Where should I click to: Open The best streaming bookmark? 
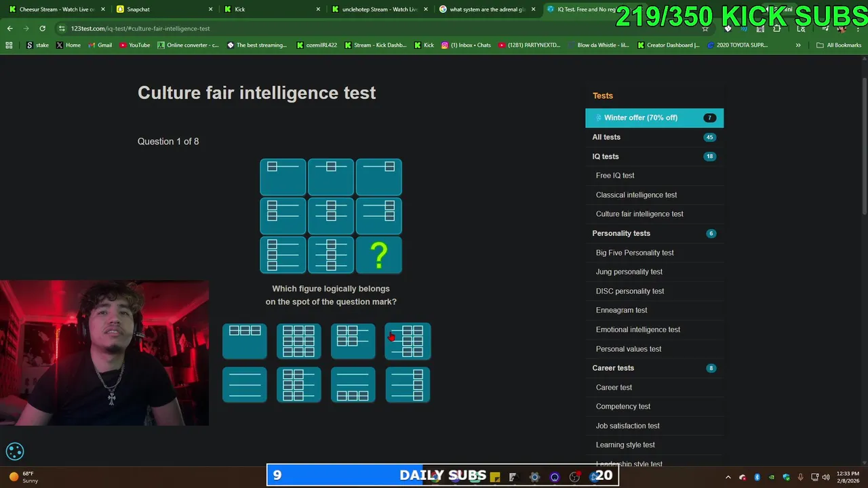coord(257,45)
